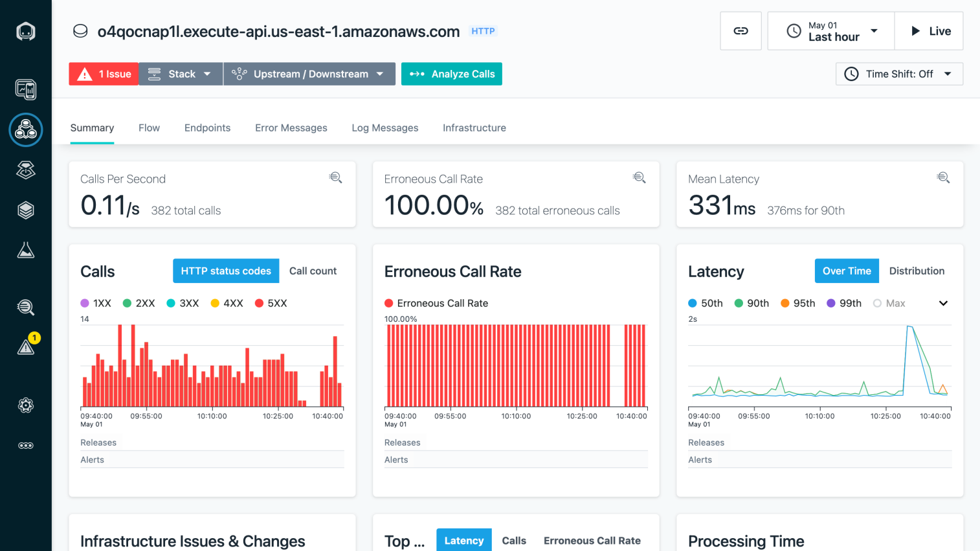Open the Instana robot home icon

(x=25, y=30)
